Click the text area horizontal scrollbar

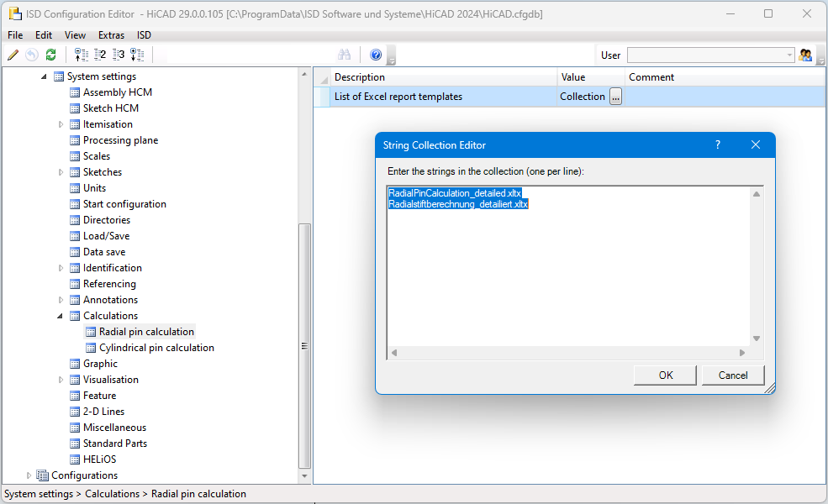tap(568, 353)
